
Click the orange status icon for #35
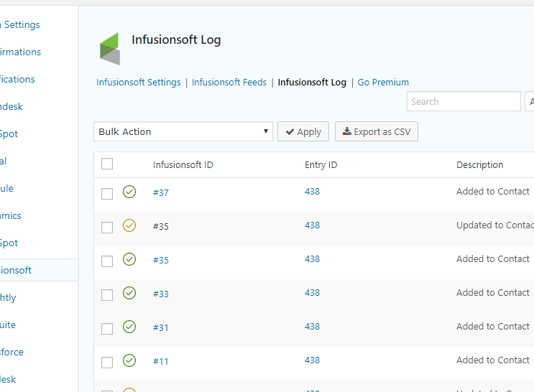129,225
